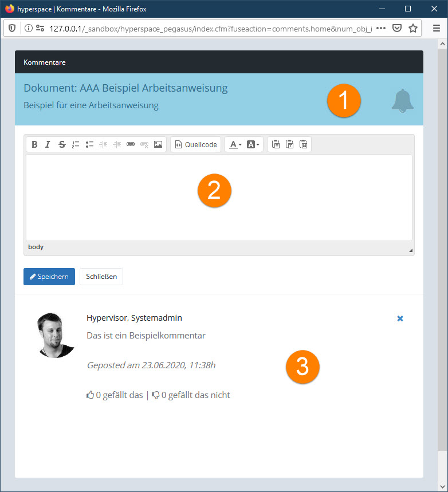Toggle italic text formatting
This screenshot has width=448, height=492.
tap(48, 145)
